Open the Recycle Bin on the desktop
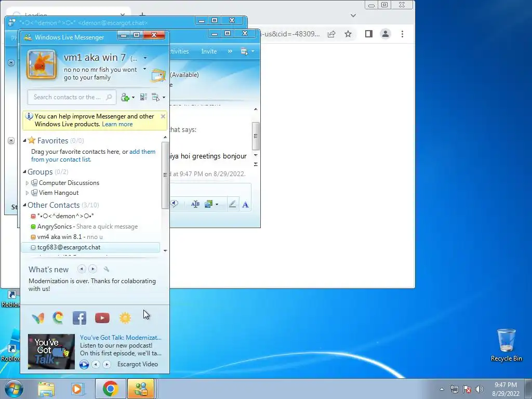The height and width of the screenshot is (399, 532). 506,345
